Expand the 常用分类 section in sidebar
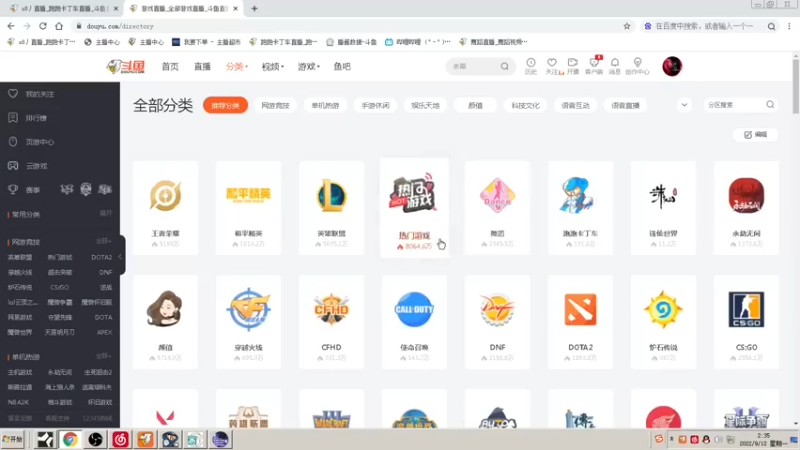The image size is (800, 450). (x=105, y=213)
